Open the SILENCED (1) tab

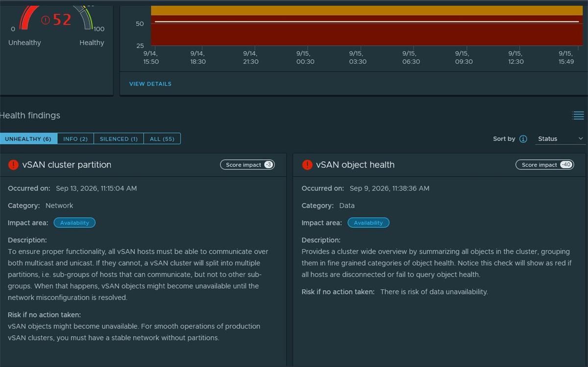(119, 139)
